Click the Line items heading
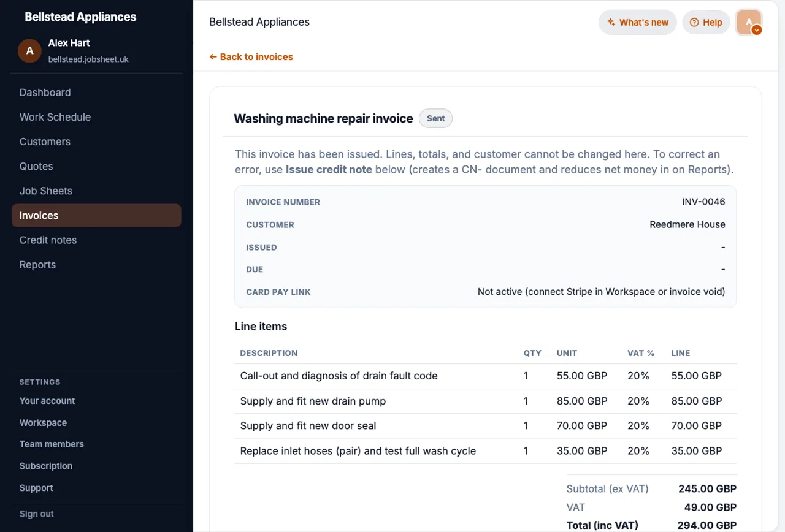 [261, 327]
